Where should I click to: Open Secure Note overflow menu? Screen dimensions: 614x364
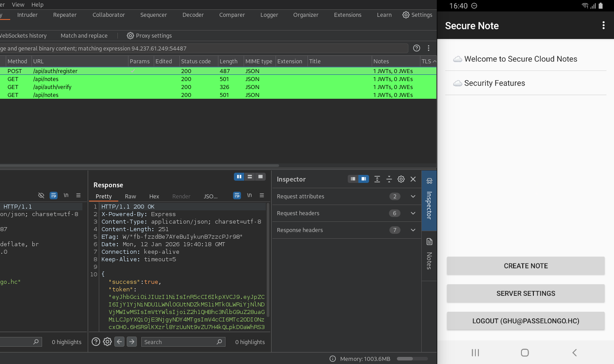tap(603, 25)
